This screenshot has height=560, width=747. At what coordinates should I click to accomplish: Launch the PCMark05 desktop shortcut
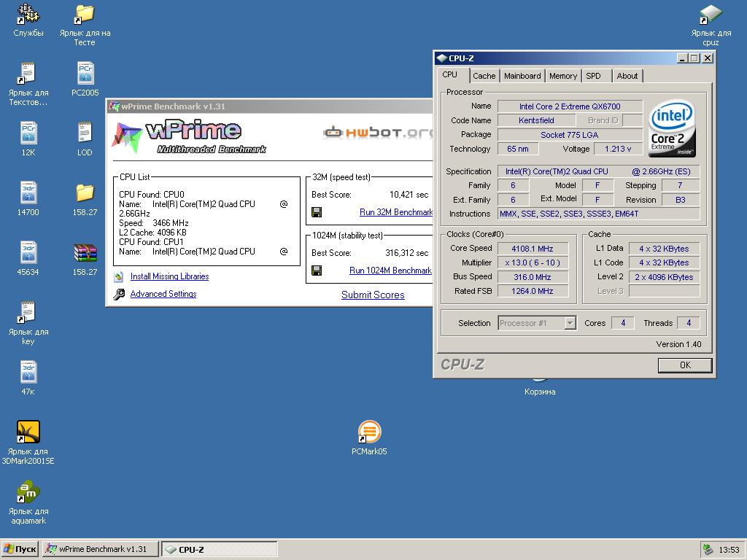369,432
